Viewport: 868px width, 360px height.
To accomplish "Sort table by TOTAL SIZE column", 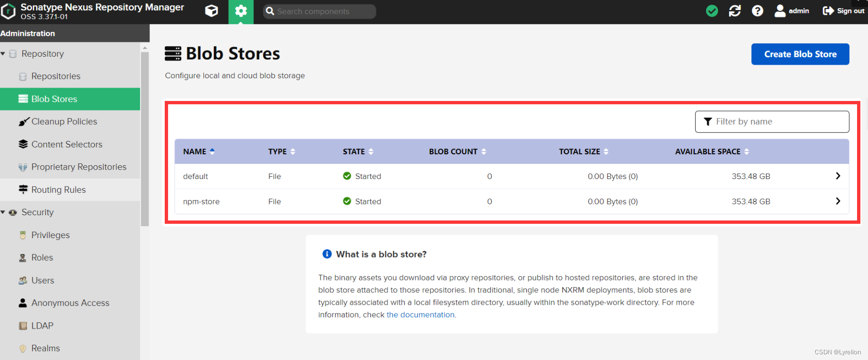I will [584, 151].
